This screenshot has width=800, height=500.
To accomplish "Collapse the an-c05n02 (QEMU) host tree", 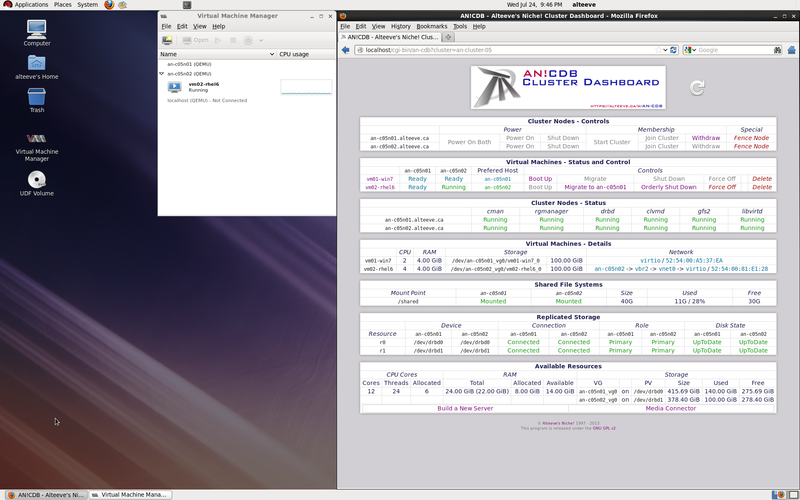I will tap(163, 74).
